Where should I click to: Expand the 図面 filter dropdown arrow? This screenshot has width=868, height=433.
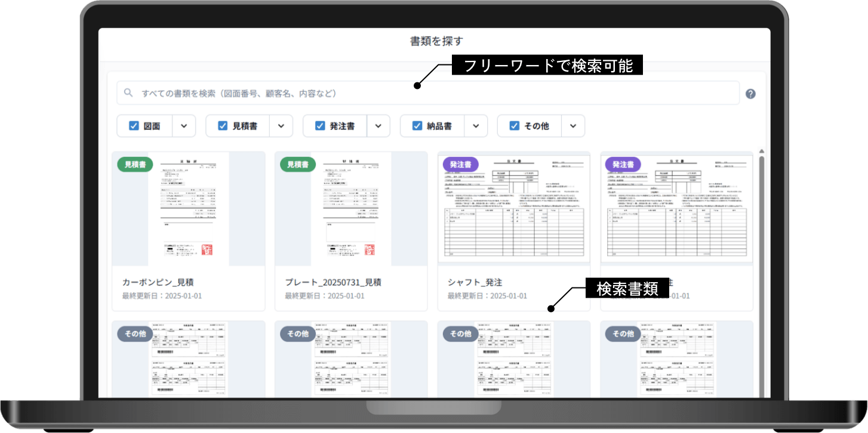click(x=184, y=126)
